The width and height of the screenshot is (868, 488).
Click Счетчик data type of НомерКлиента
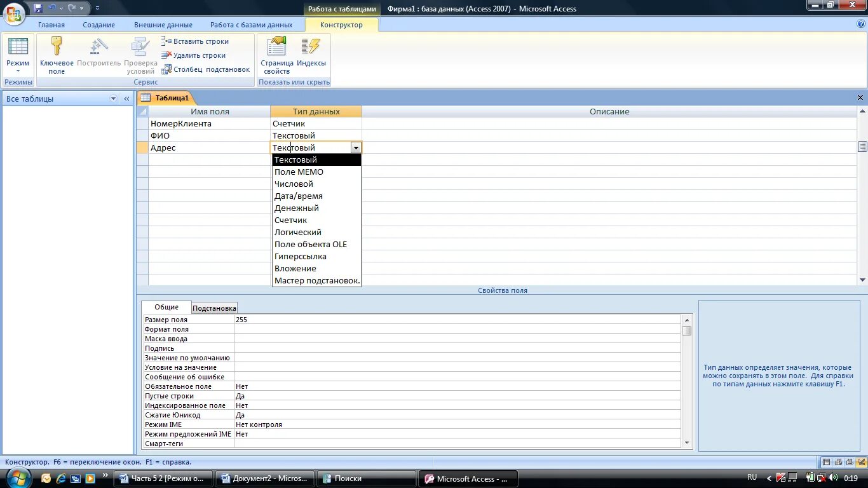tap(316, 123)
